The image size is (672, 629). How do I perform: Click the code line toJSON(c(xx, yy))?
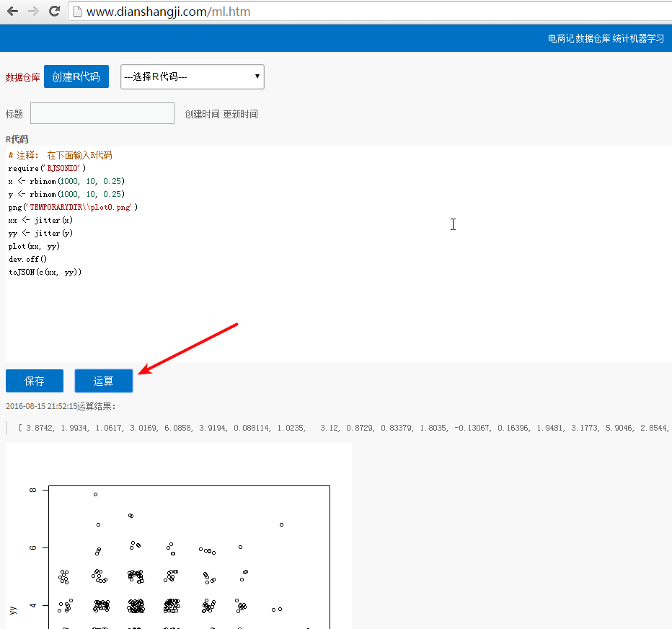pos(45,272)
